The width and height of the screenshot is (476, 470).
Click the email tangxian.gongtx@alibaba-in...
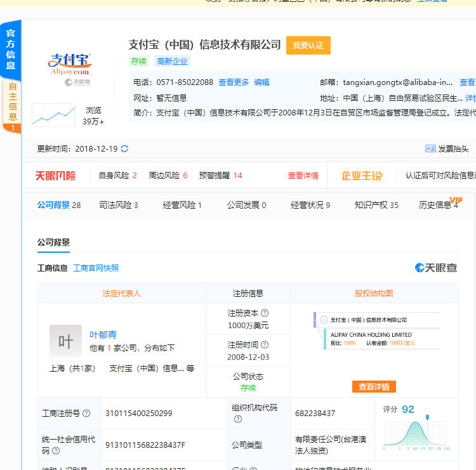[x=398, y=82]
